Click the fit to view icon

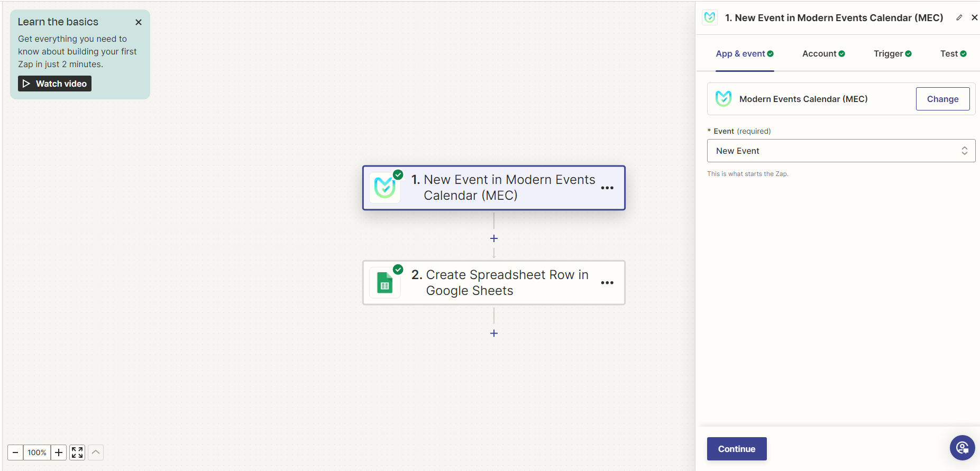77,452
